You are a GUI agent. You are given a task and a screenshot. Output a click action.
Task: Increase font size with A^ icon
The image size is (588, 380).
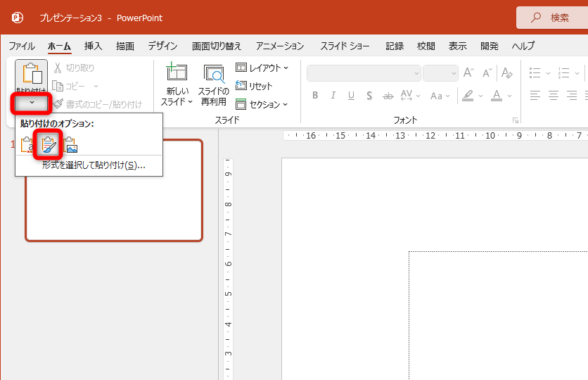click(x=468, y=72)
